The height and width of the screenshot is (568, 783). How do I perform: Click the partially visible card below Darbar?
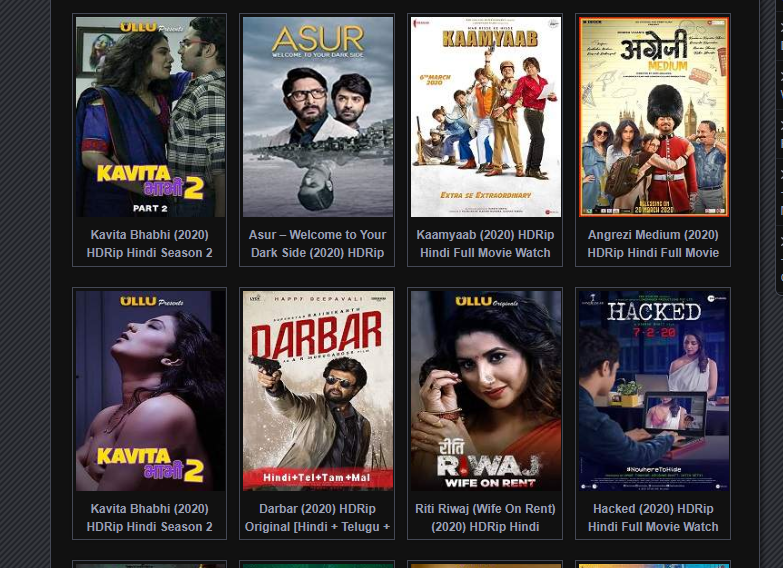coord(318,565)
